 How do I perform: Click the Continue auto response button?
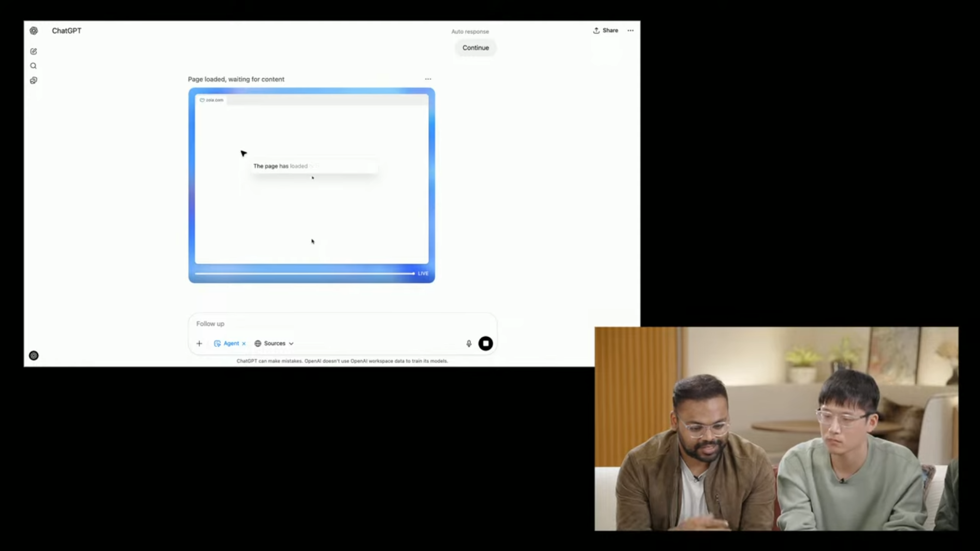coord(475,48)
